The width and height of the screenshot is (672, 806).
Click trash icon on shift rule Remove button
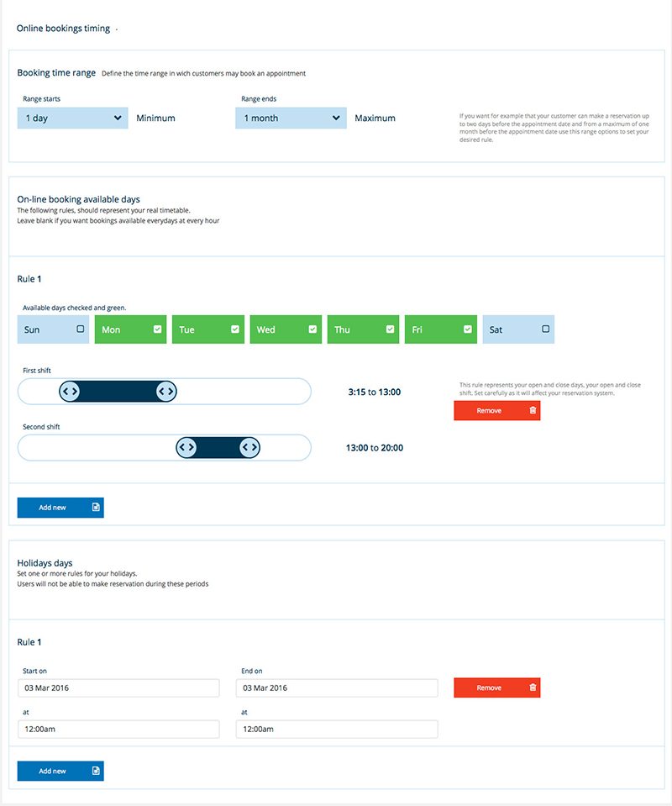point(532,411)
